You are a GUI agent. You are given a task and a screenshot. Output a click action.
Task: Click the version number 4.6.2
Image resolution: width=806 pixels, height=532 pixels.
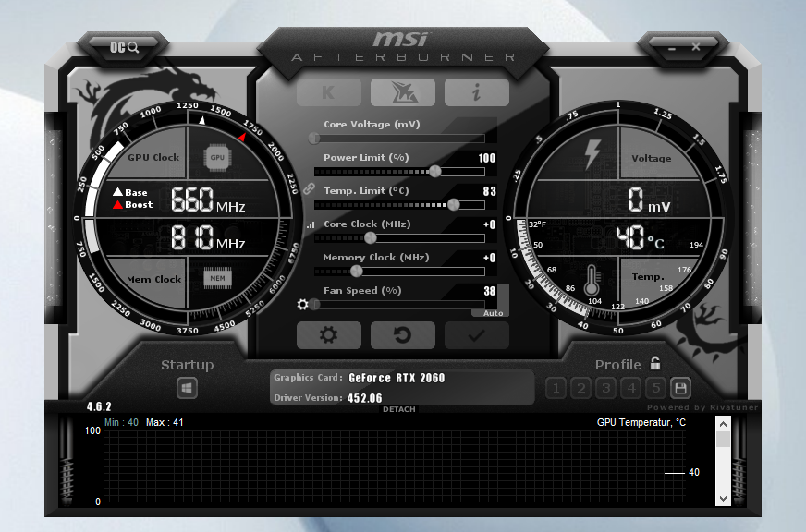[99, 406]
